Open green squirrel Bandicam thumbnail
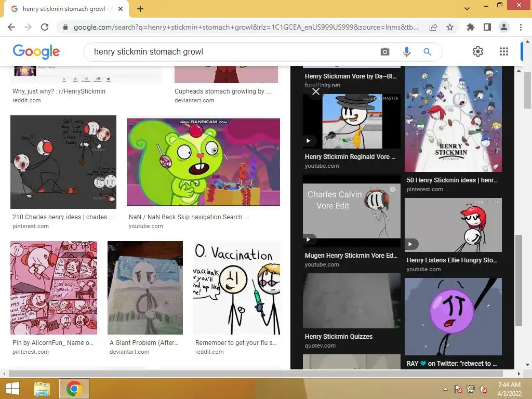 (x=203, y=162)
